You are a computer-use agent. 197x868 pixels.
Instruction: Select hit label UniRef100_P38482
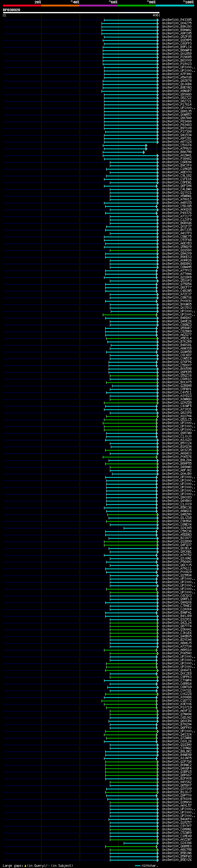(x=177, y=159)
